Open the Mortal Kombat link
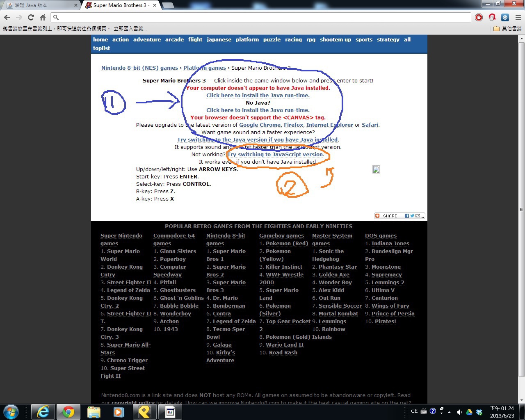The image size is (525, 420). pyautogui.click(x=338, y=313)
